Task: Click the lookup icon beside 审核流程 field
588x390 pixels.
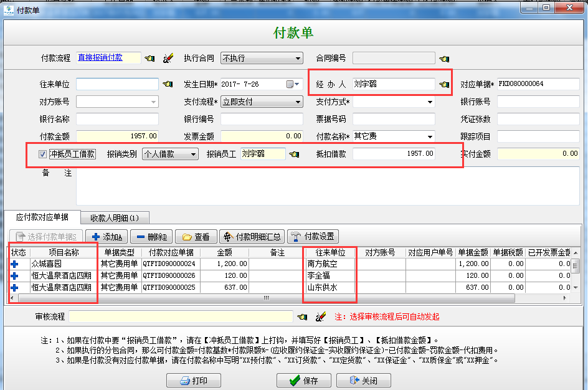Action: click(x=303, y=317)
